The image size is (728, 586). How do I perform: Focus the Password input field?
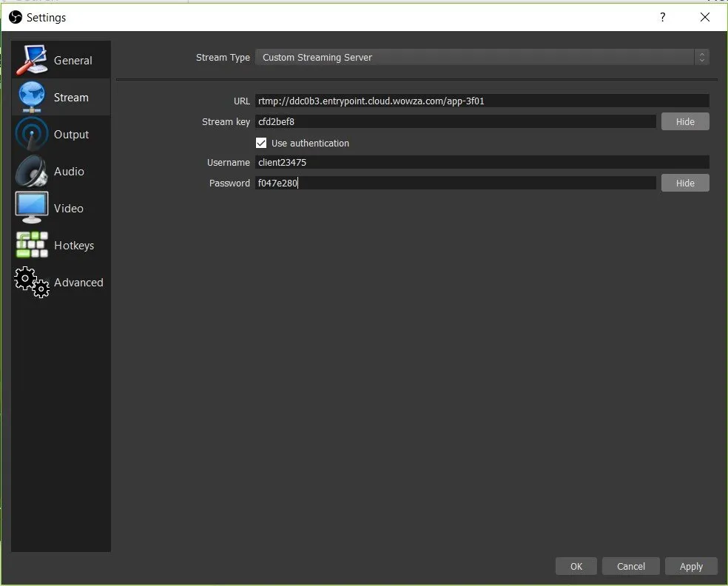[x=456, y=183]
